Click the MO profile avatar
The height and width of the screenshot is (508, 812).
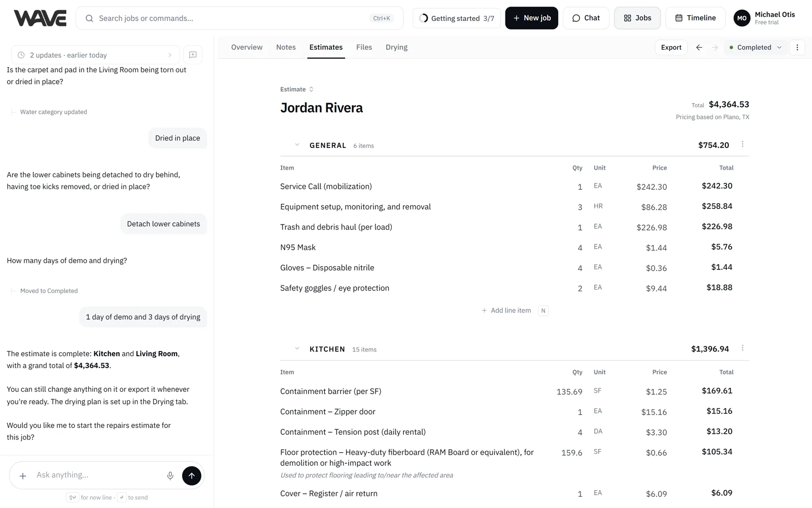pos(742,18)
